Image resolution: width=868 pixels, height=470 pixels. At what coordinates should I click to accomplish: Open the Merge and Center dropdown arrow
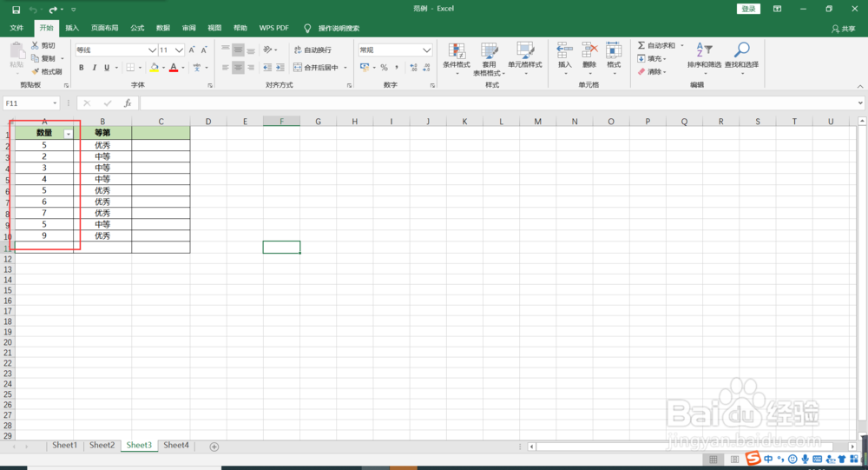click(x=345, y=68)
